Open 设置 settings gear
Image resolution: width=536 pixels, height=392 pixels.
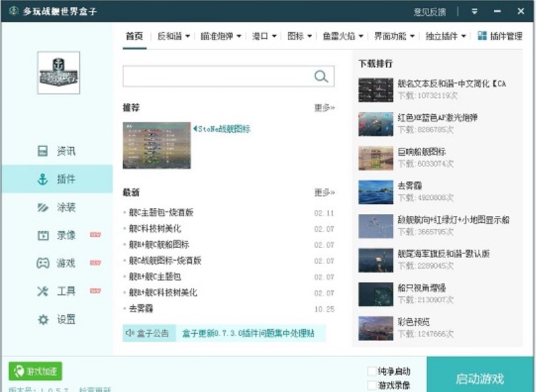click(57, 319)
